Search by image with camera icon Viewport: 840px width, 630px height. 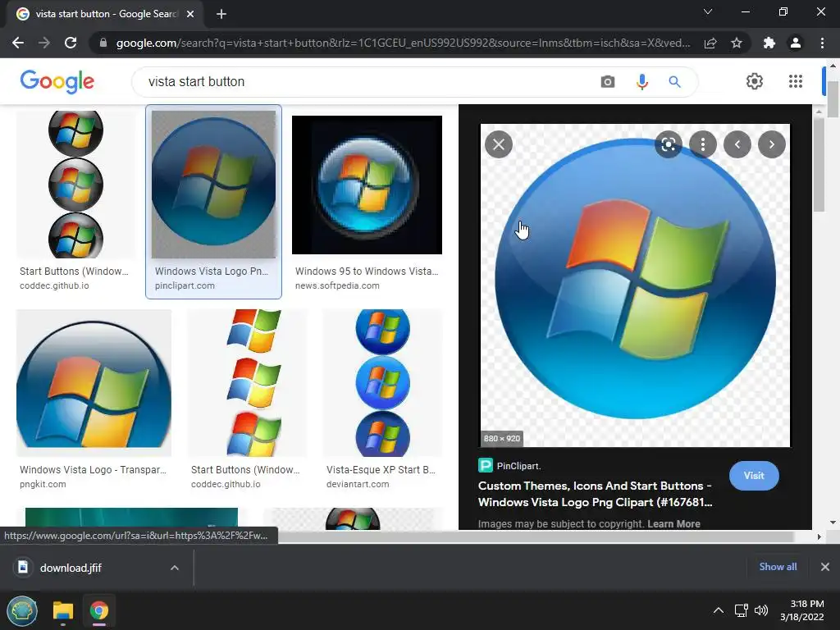(x=608, y=81)
